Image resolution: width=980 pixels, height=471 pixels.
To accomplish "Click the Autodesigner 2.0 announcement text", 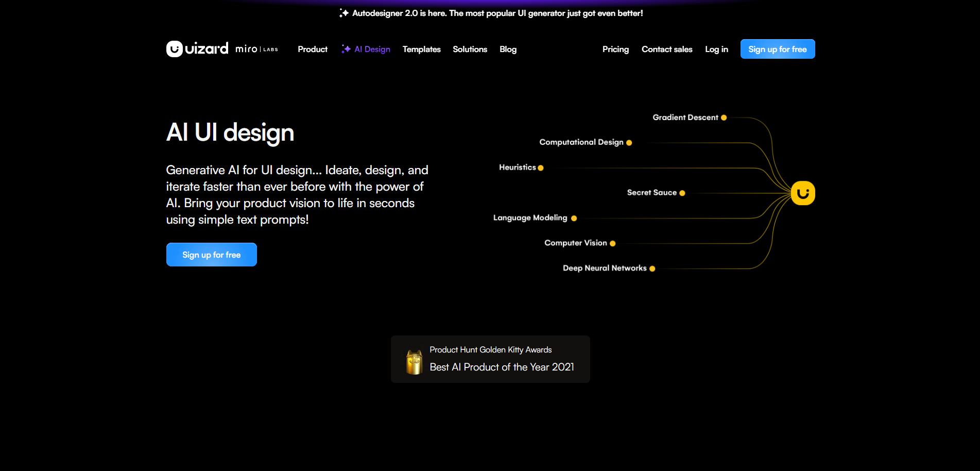I will pyautogui.click(x=497, y=13).
